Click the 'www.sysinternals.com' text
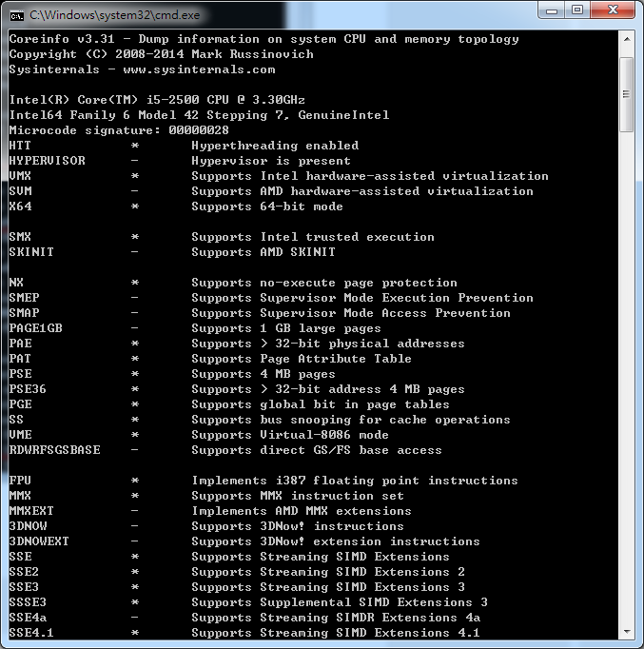The image size is (644, 649). click(x=199, y=69)
